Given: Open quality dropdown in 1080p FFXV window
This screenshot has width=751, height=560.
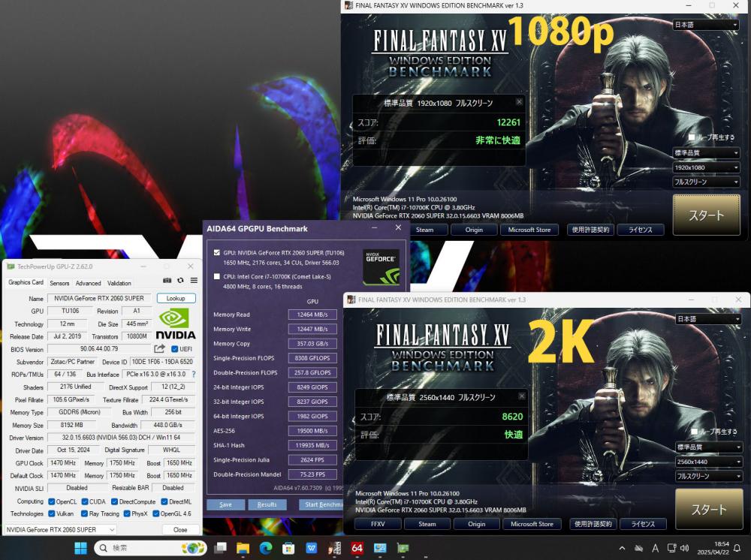Looking at the screenshot, I should [706, 152].
